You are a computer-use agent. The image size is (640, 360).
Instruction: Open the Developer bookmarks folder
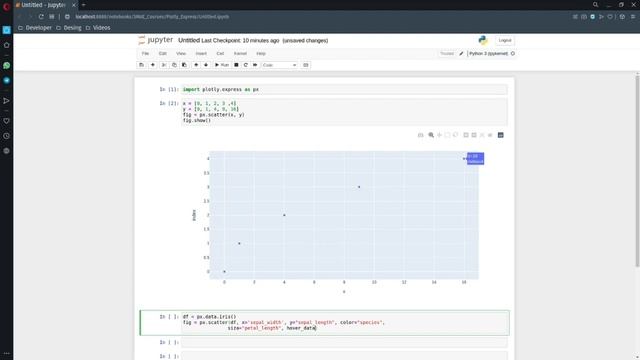35,28
